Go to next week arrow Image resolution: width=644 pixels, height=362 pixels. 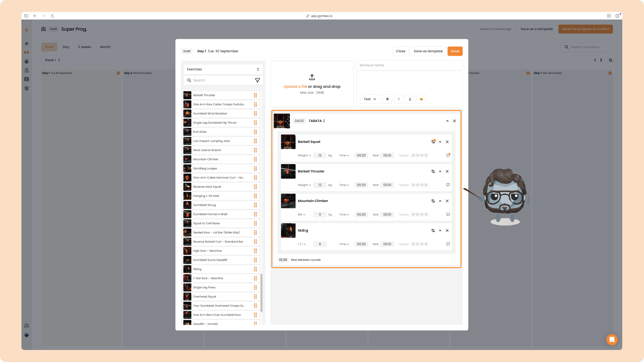(601, 60)
